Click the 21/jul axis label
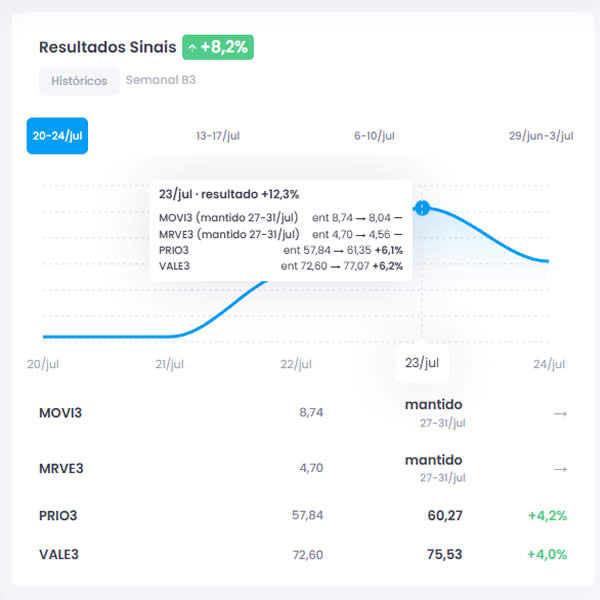600x600 pixels. [170, 364]
